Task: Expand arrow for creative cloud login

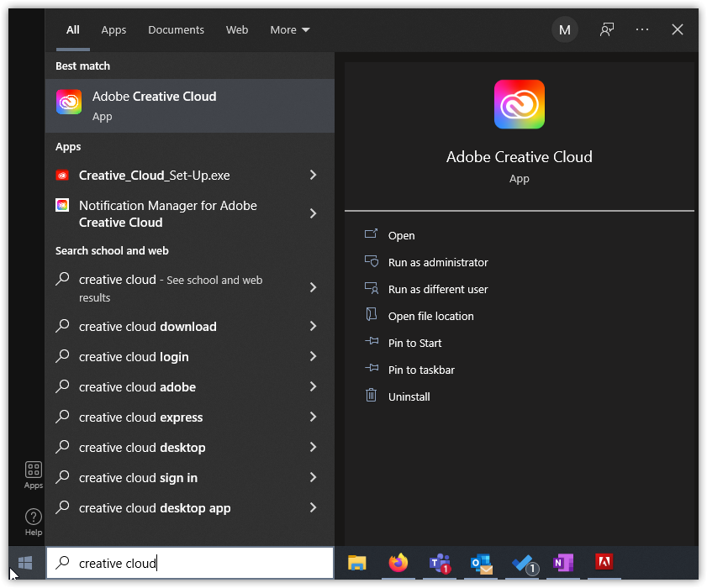Action: [x=313, y=356]
